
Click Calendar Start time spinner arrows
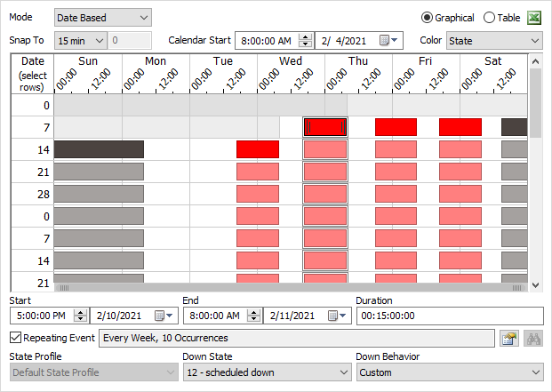306,41
